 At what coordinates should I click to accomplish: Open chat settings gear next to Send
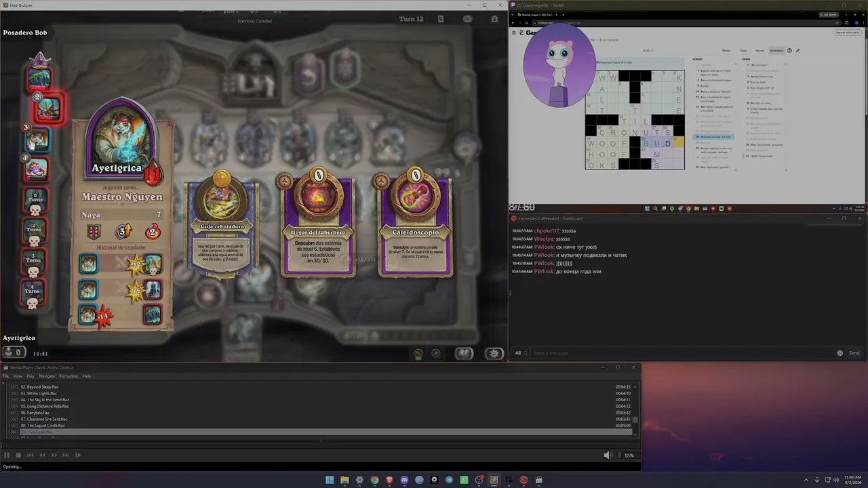[840, 353]
